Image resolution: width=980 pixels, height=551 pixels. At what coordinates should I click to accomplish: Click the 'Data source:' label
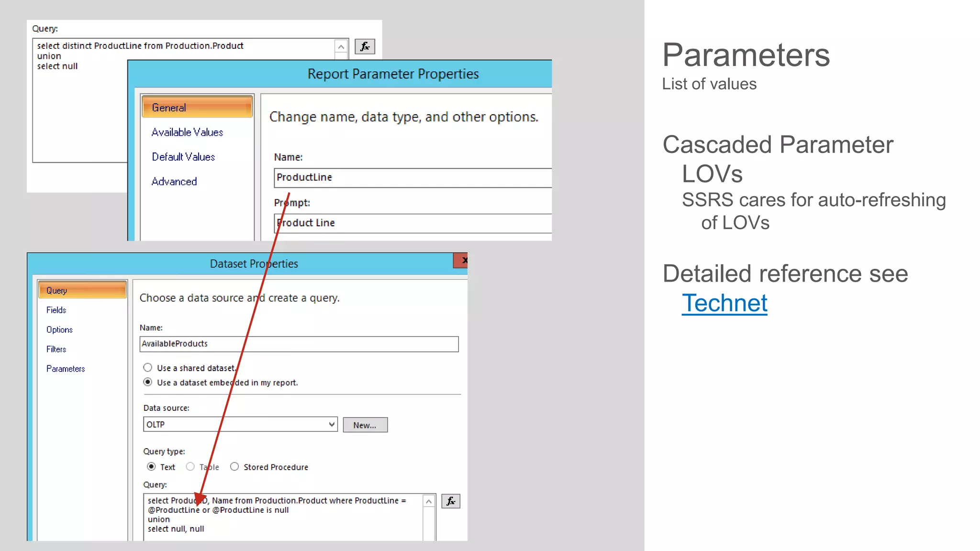[167, 408]
